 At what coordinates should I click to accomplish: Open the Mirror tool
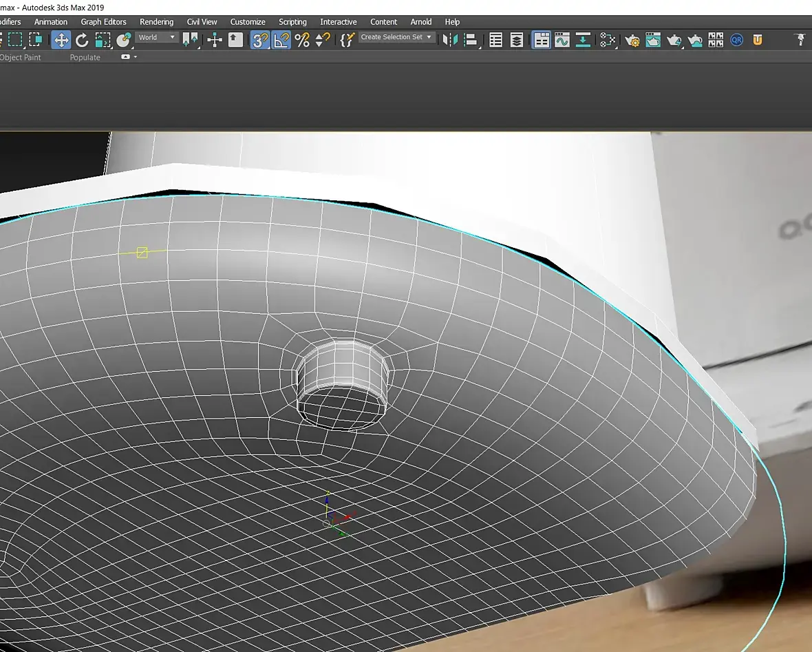[x=450, y=40]
